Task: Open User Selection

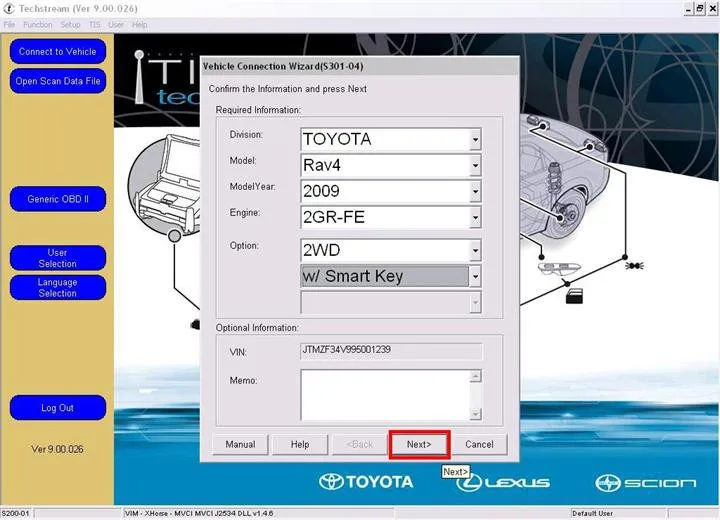Action: [58, 258]
